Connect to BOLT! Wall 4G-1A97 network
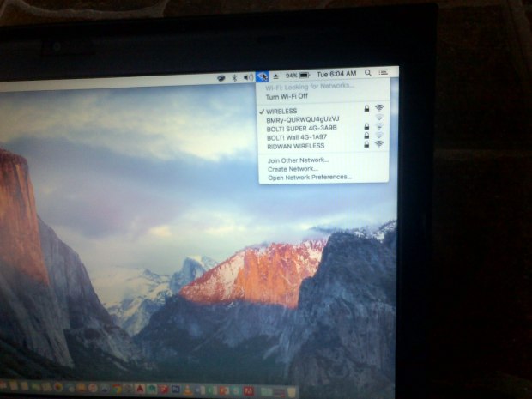Viewport: 532px width, 399px height. [297, 137]
